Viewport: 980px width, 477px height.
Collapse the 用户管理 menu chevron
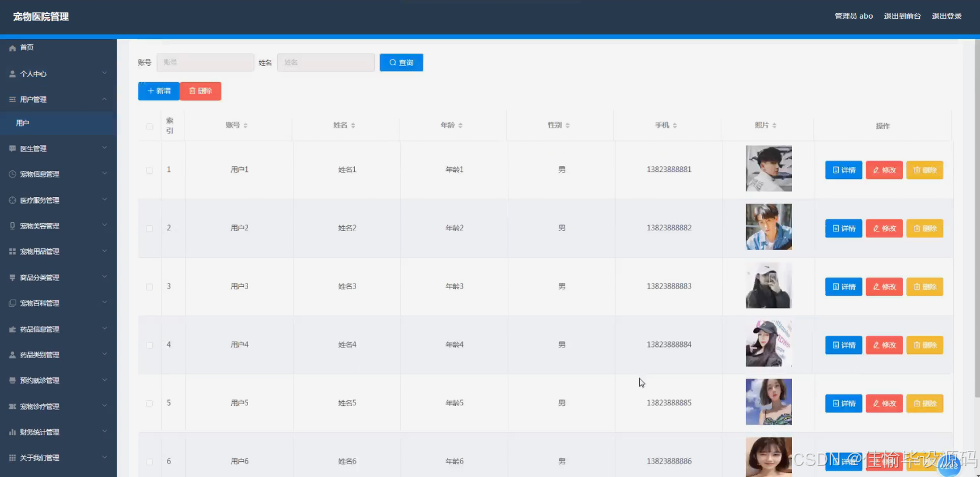click(x=104, y=99)
